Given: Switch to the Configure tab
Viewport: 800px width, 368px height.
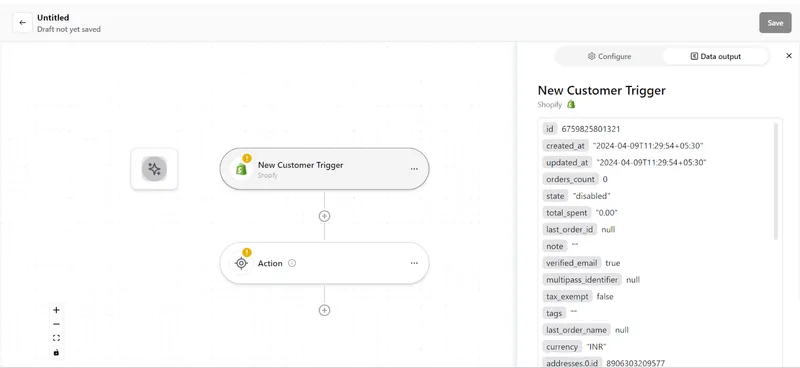Looking at the screenshot, I should [x=609, y=56].
